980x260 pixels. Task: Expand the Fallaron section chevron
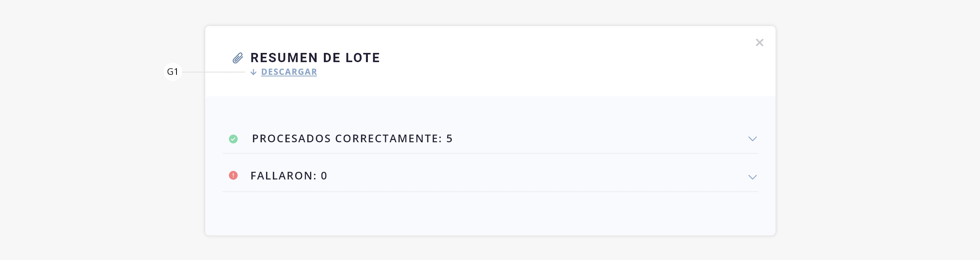(x=753, y=177)
